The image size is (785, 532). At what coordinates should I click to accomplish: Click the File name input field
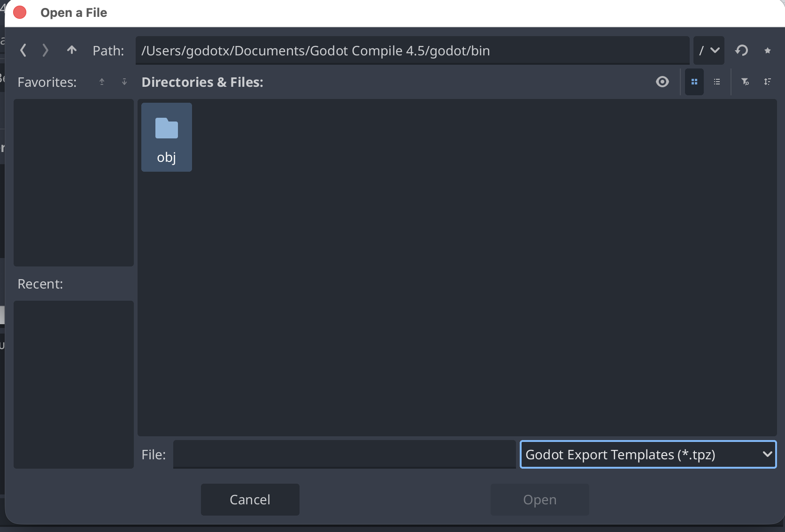click(344, 455)
